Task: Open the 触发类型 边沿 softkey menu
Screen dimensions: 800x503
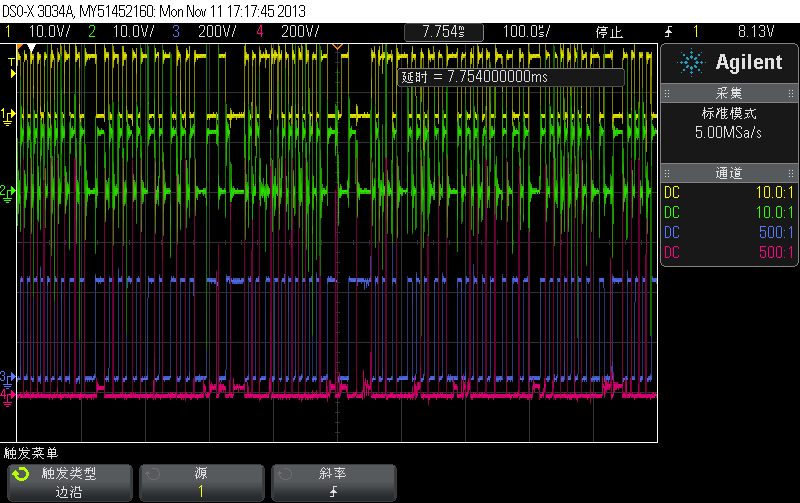Action: (x=69, y=482)
